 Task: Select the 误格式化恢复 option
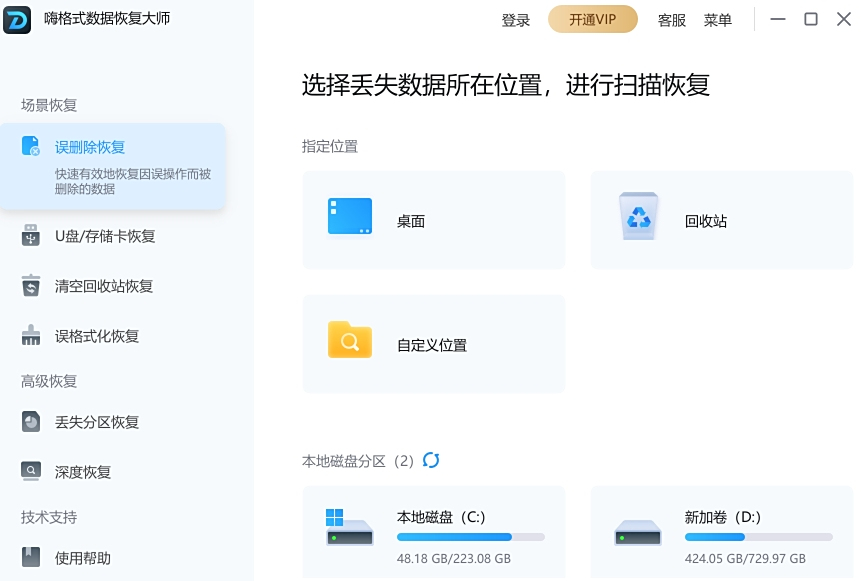pyautogui.click(x=96, y=336)
